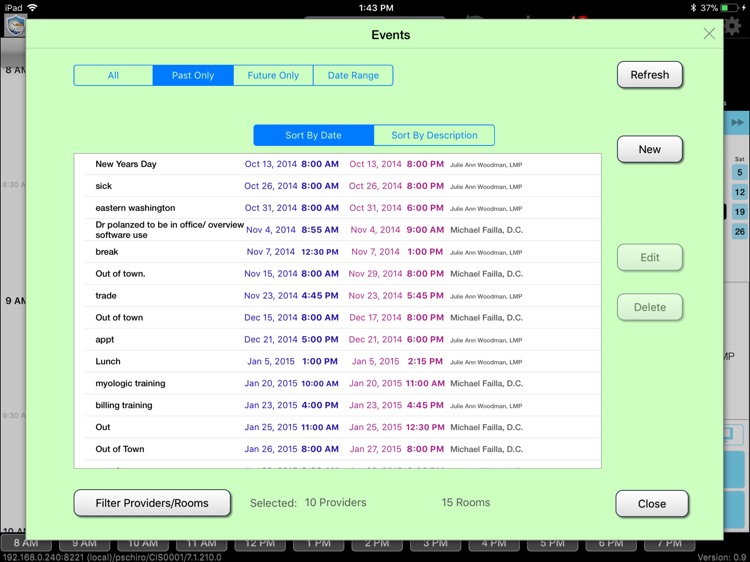Click the Delete button

pos(650,308)
